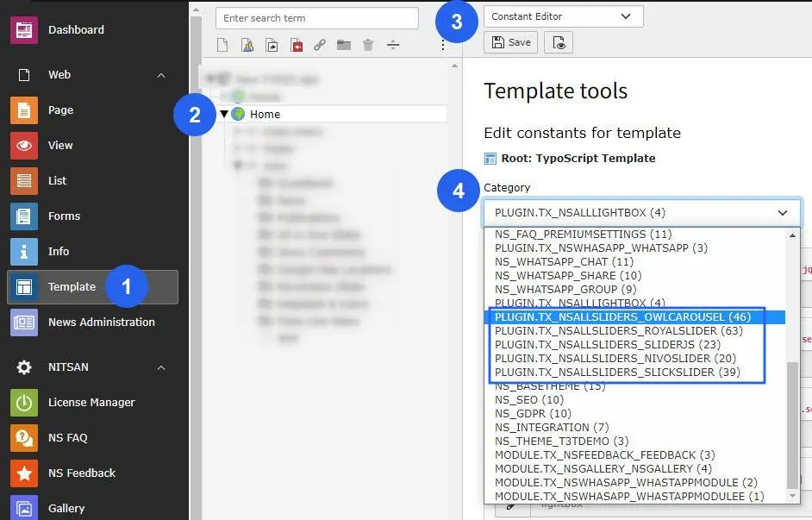Open the page tree three-dot menu
The width and height of the screenshot is (812, 520).
(x=443, y=45)
